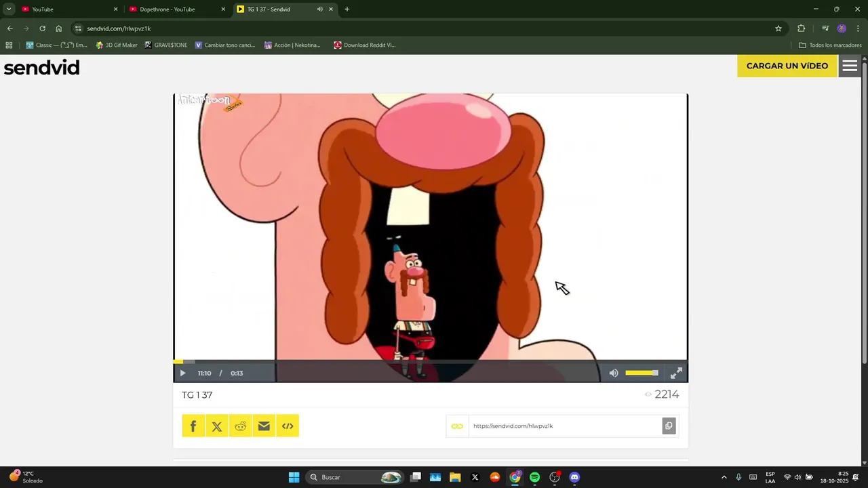This screenshot has width=868, height=488.
Task: Go to the browser home page
Action: pyautogui.click(x=59, y=28)
